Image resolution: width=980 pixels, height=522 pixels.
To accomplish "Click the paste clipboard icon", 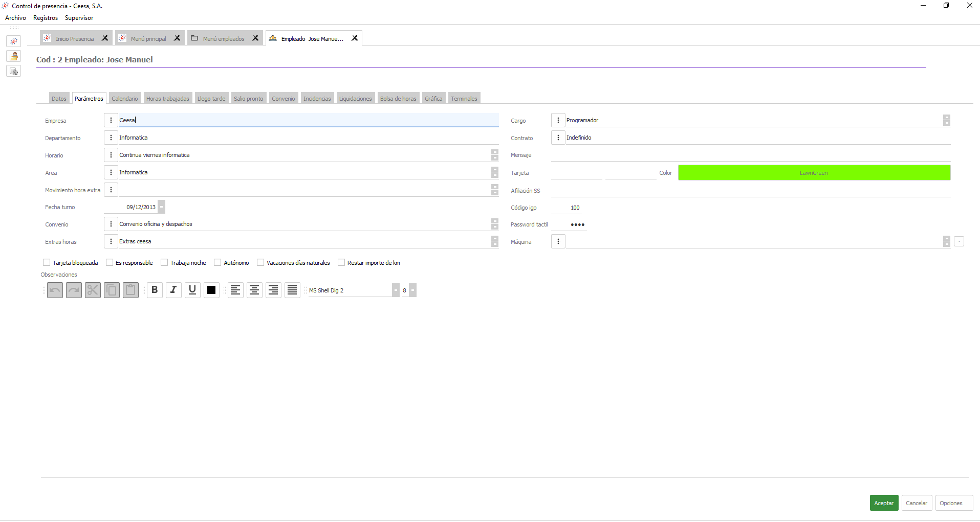I will pos(130,290).
